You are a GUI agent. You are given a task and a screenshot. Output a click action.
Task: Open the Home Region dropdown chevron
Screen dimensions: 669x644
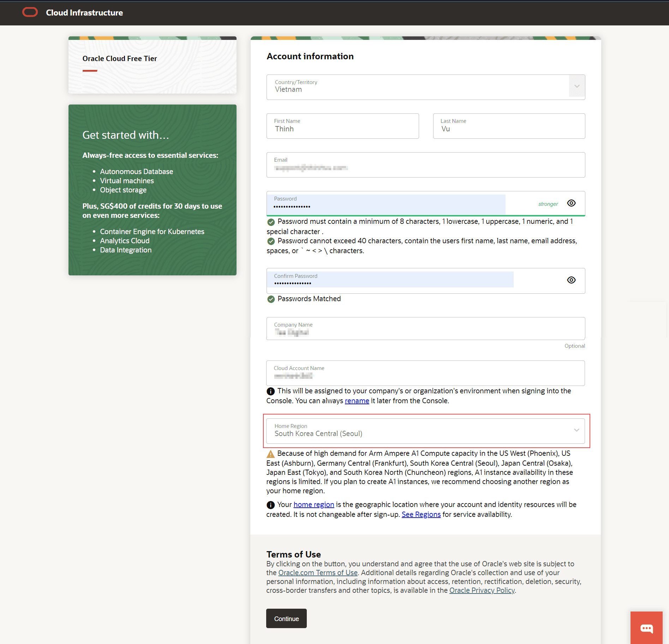577,430
